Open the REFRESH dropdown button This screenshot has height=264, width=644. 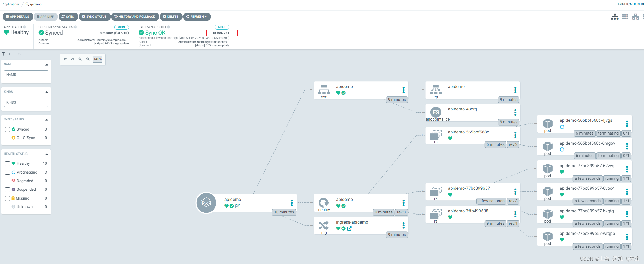click(197, 17)
